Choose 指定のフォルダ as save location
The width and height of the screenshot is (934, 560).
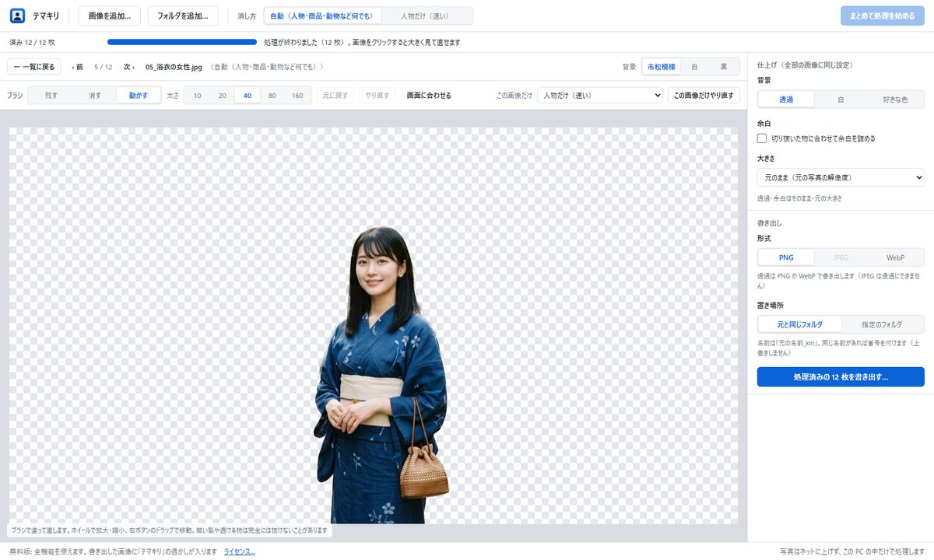tap(882, 324)
